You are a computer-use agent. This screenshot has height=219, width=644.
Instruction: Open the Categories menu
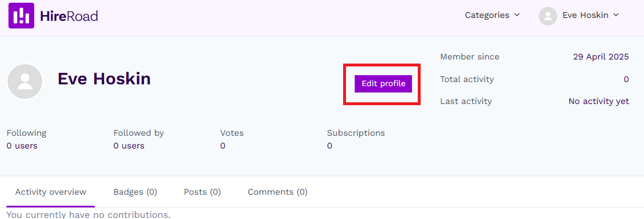point(492,15)
